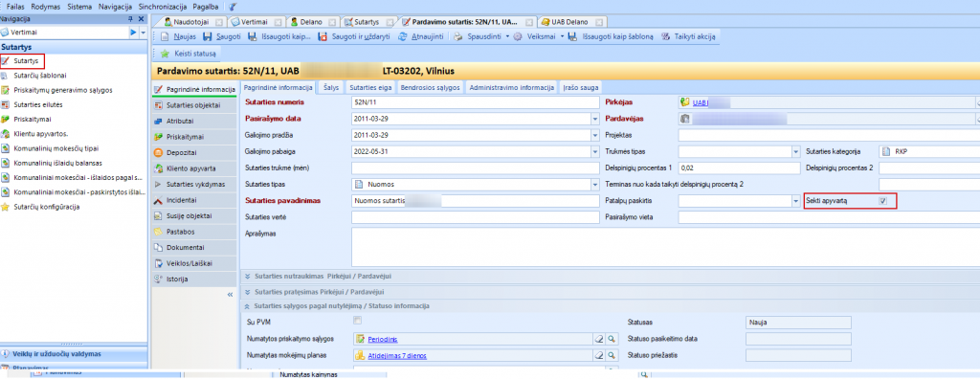Select Incidentai side section
Screen dimensions: 980x380
[x=193, y=200]
